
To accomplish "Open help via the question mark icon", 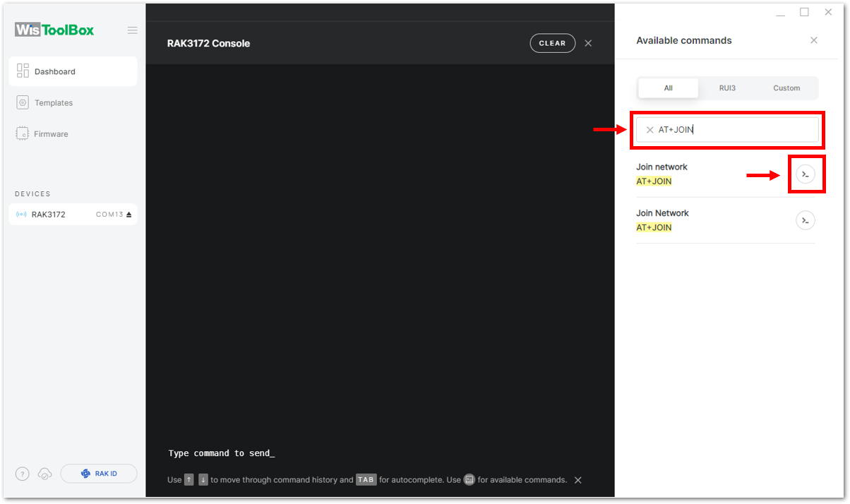I will [x=23, y=474].
